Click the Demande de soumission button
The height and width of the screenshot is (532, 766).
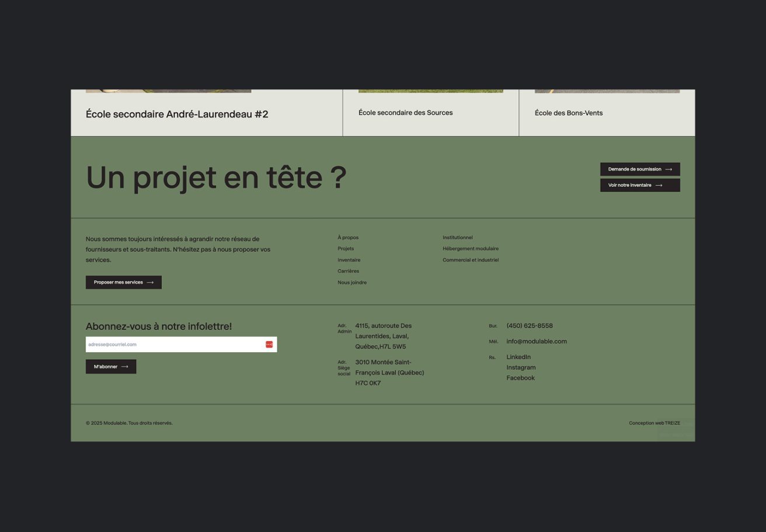(x=639, y=169)
